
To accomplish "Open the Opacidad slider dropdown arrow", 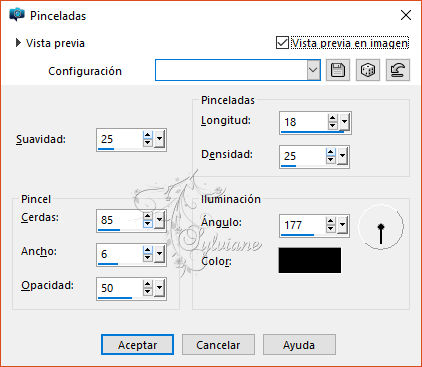I will pos(160,288).
